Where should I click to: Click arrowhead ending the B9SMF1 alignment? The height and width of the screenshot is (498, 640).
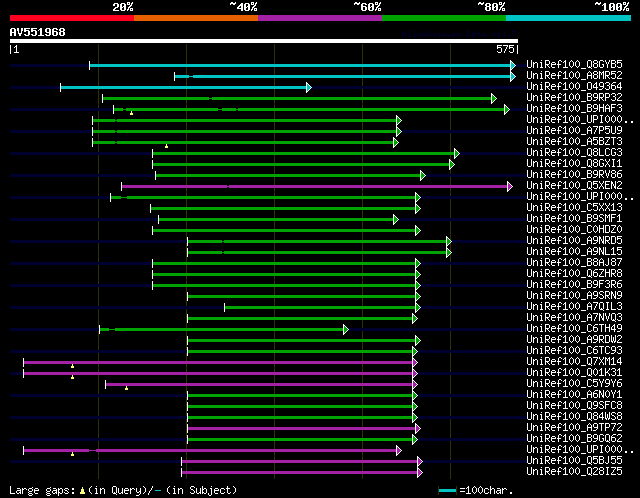396,220
